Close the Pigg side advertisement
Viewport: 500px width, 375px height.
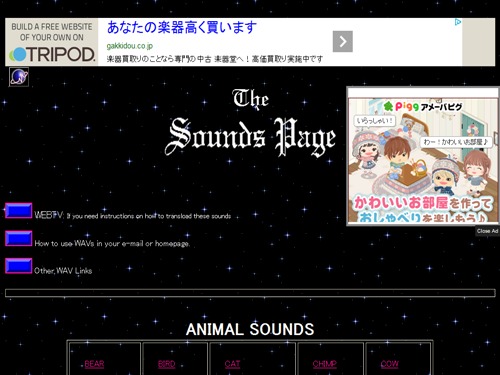[487, 231]
